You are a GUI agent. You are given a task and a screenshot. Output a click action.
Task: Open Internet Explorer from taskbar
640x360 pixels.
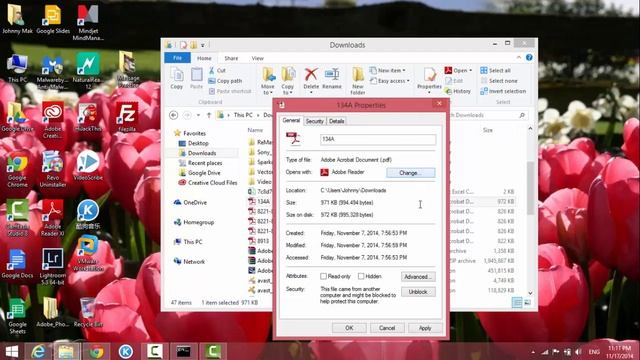(38, 351)
